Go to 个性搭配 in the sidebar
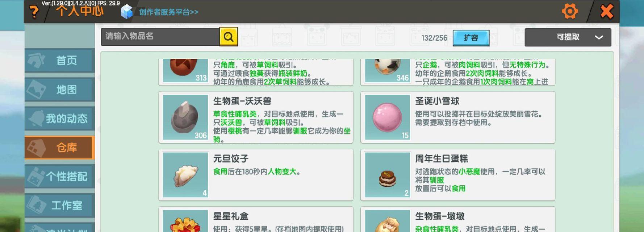644x232 pixels. point(60,176)
